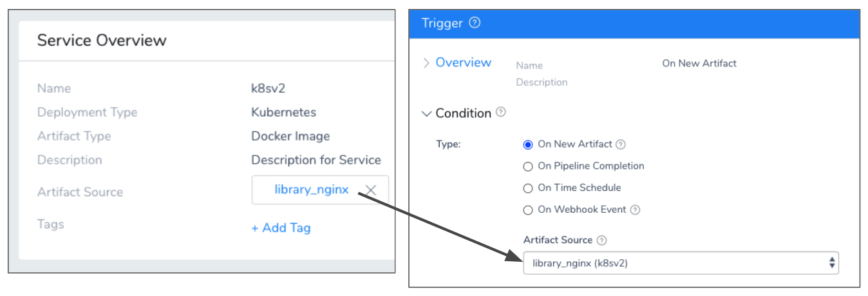The image size is (868, 296).
Task: Click the help icon beside Condition heading
Action: (500, 112)
